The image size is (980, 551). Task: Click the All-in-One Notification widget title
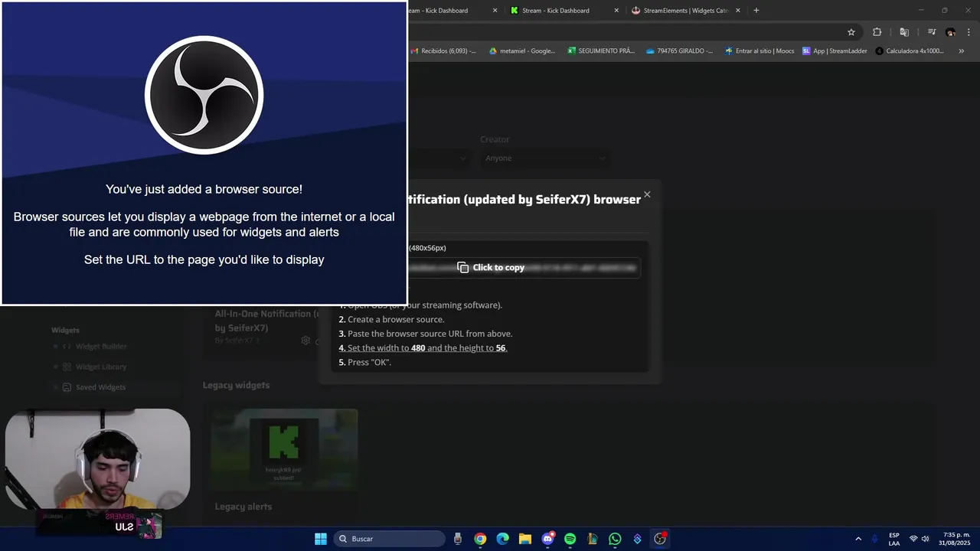tap(268, 321)
